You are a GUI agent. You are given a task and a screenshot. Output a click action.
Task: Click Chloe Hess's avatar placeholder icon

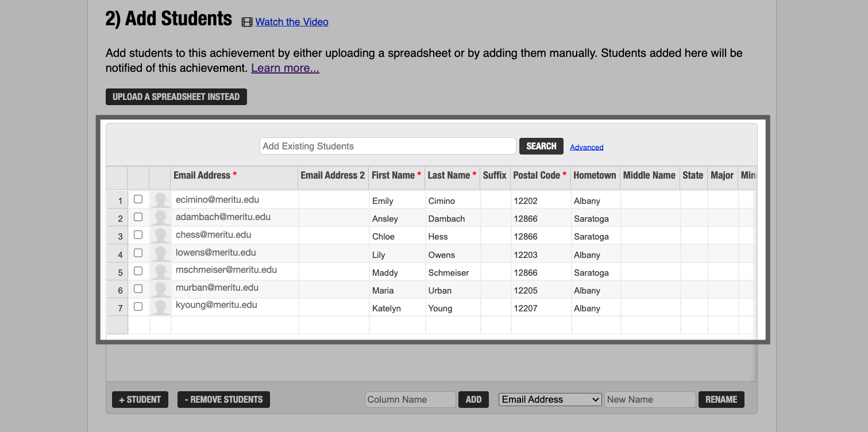160,235
